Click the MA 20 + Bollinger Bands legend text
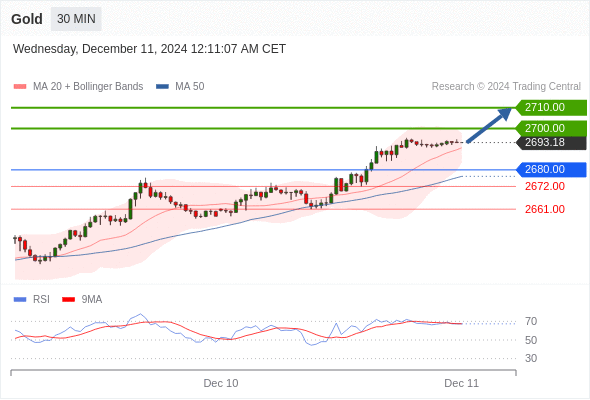This screenshot has height=400, width=590. (88, 87)
